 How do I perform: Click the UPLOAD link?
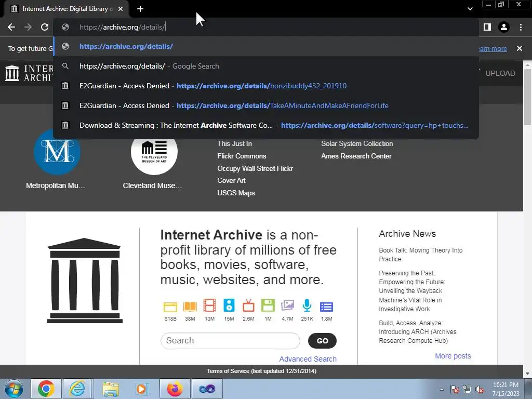500,73
